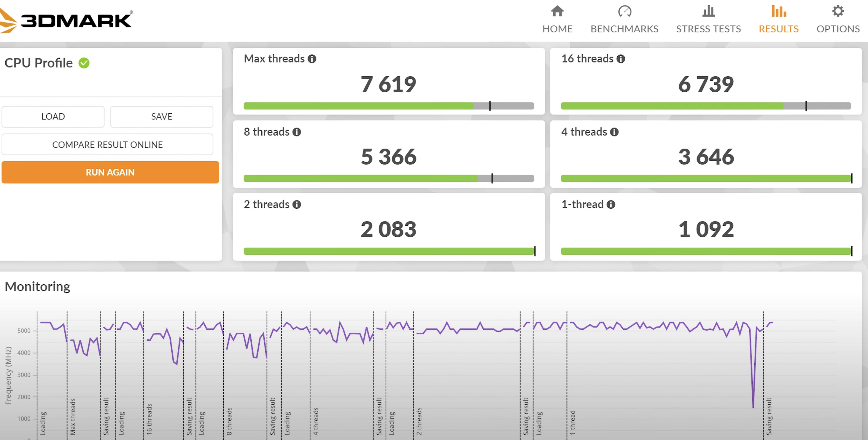Click the 'Max threads' marker in chart
Viewport: 868px width, 440px height.
[72, 416]
